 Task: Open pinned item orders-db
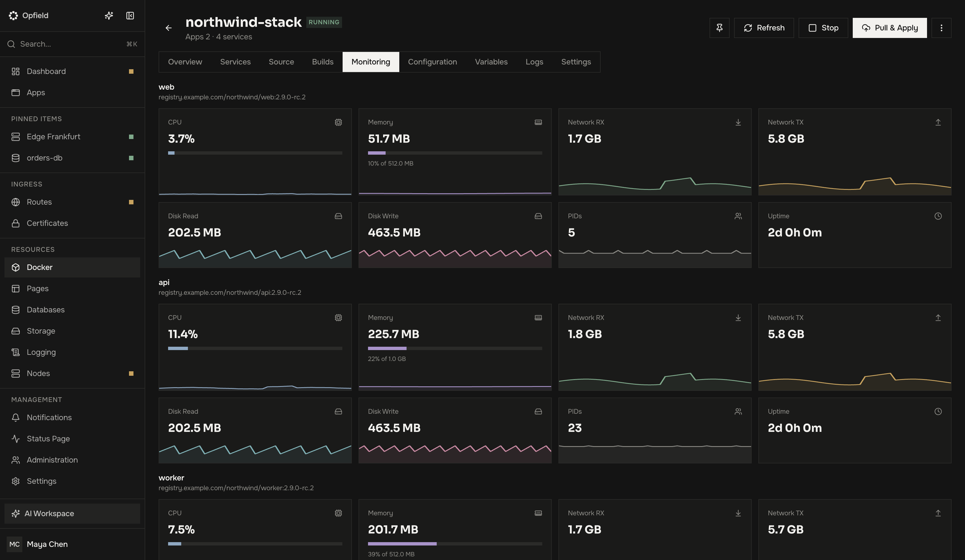click(72, 158)
